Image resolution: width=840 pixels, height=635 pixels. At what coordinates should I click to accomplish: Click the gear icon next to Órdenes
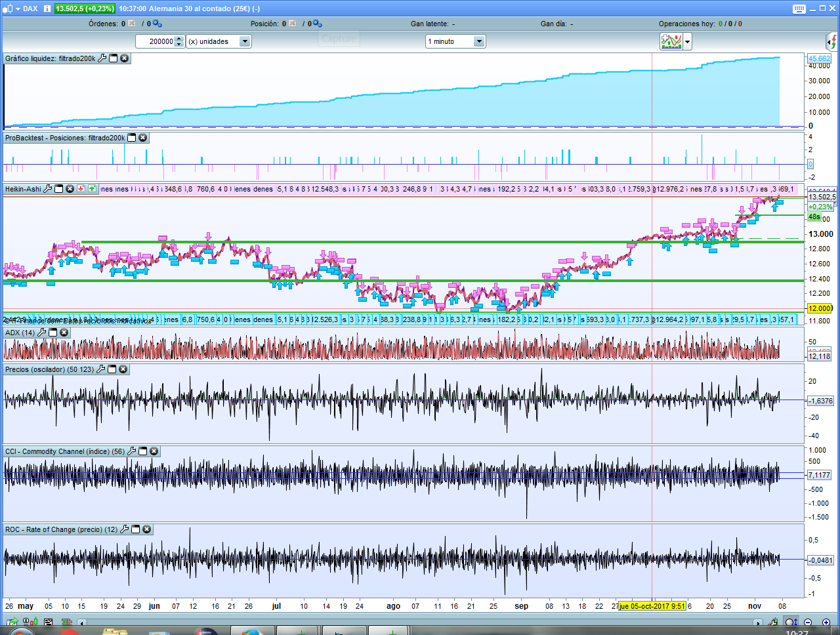tap(157, 24)
